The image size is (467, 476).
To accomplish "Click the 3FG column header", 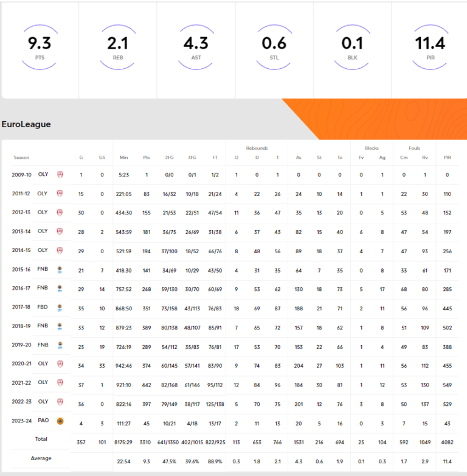I will point(192,158).
